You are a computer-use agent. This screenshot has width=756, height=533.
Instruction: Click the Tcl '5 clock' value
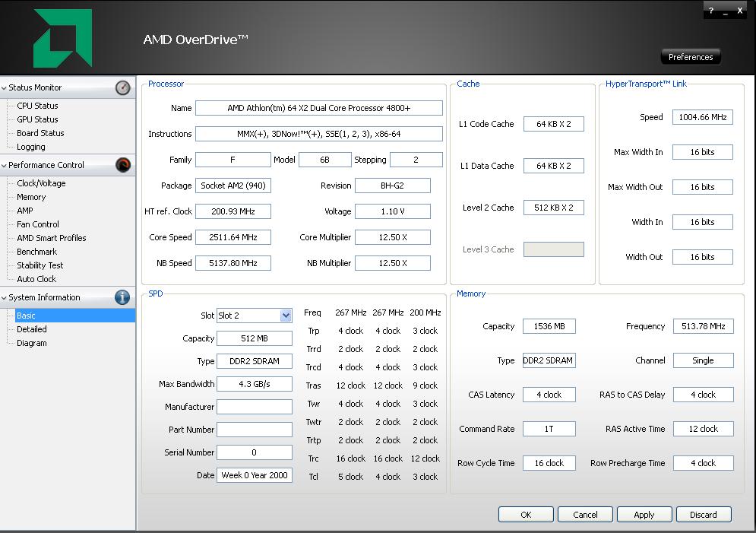point(350,477)
